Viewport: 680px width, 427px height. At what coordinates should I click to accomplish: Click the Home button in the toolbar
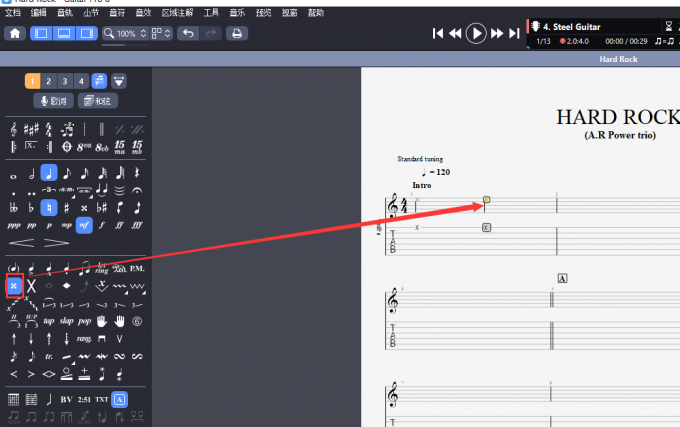click(x=15, y=33)
